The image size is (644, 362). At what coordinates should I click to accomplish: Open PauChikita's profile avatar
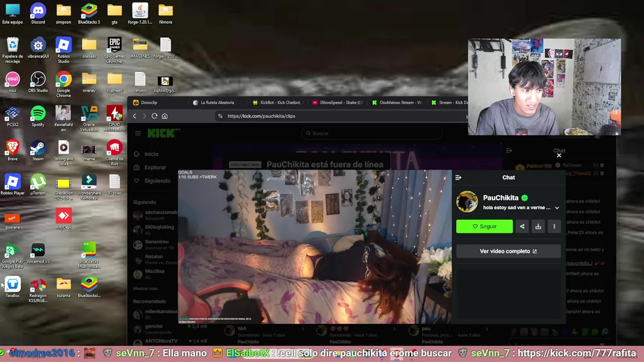(x=467, y=202)
